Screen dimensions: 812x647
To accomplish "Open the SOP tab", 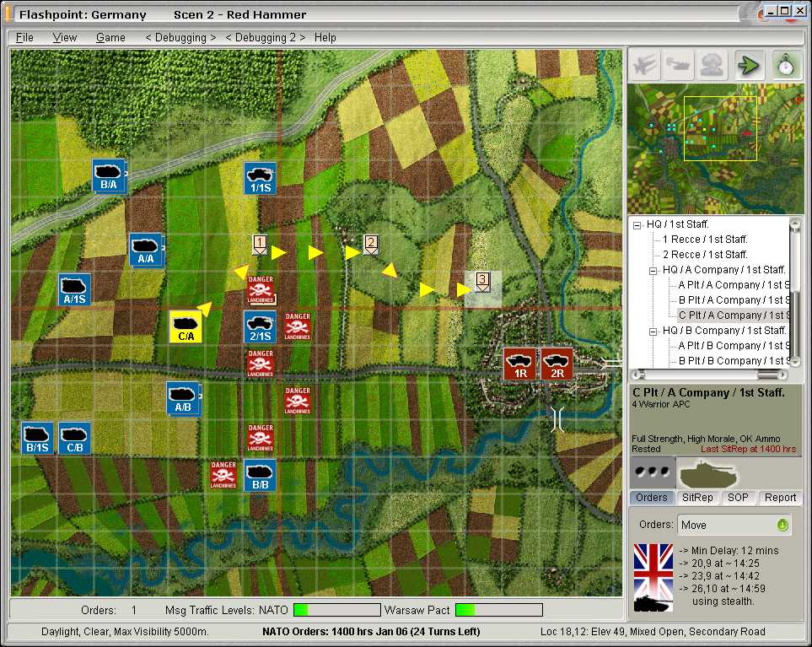I will point(738,498).
